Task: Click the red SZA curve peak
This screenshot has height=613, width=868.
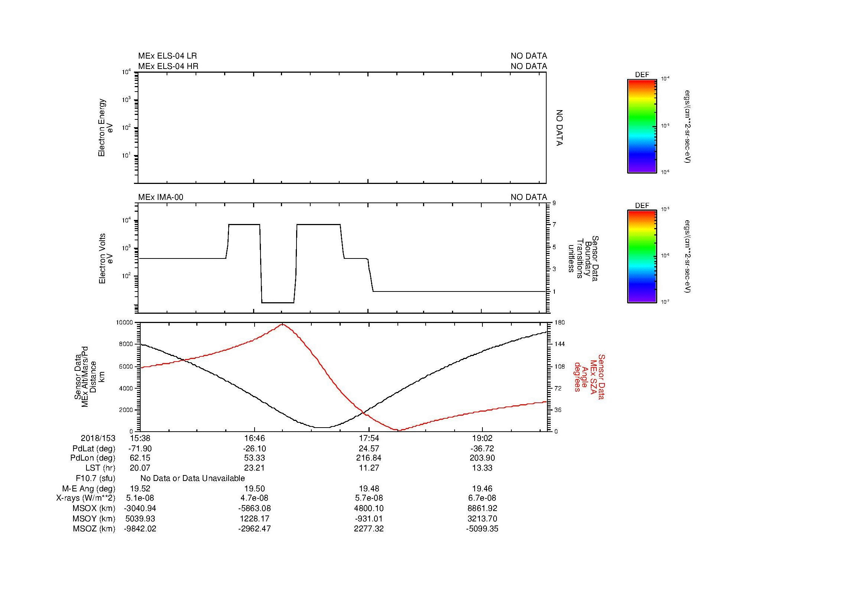Action: (x=282, y=324)
